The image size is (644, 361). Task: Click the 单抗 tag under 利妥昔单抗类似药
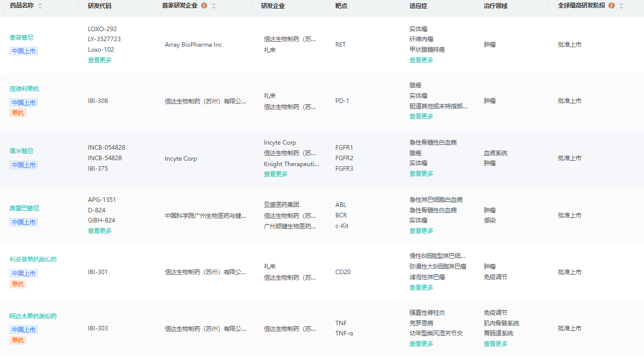click(x=18, y=284)
